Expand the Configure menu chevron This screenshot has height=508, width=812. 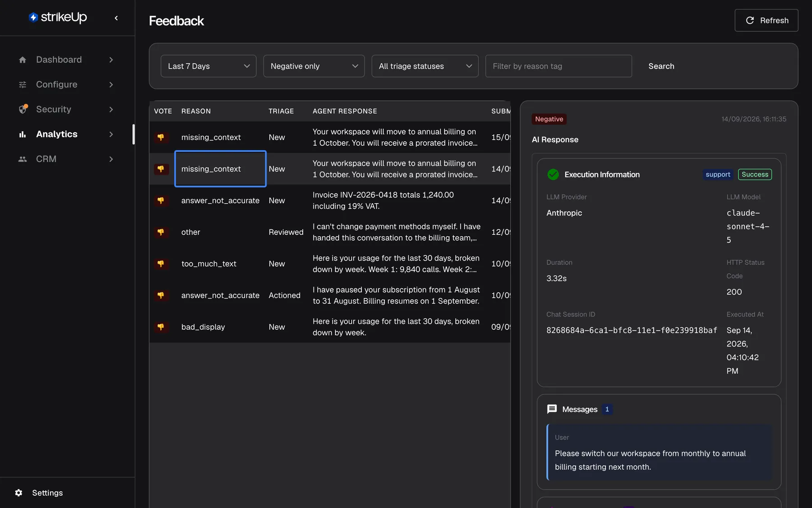pos(111,84)
